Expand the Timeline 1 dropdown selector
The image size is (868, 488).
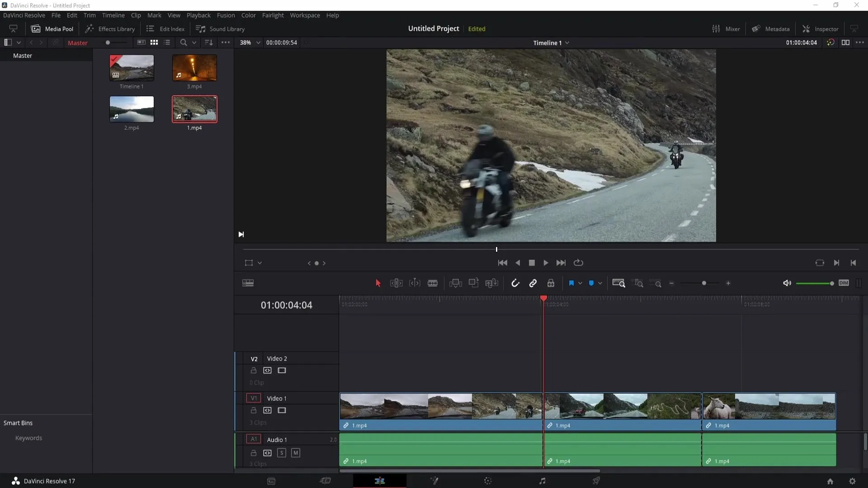click(x=568, y=43)
